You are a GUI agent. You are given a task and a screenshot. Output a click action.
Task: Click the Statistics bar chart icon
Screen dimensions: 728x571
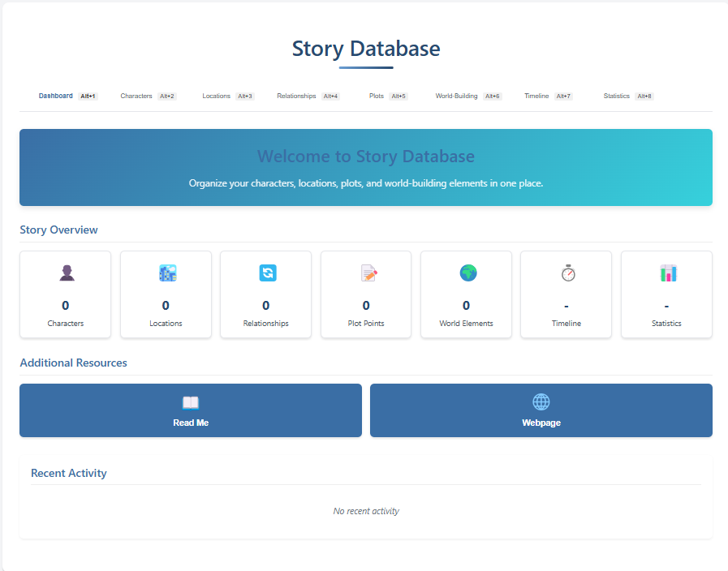click(666, 273)
